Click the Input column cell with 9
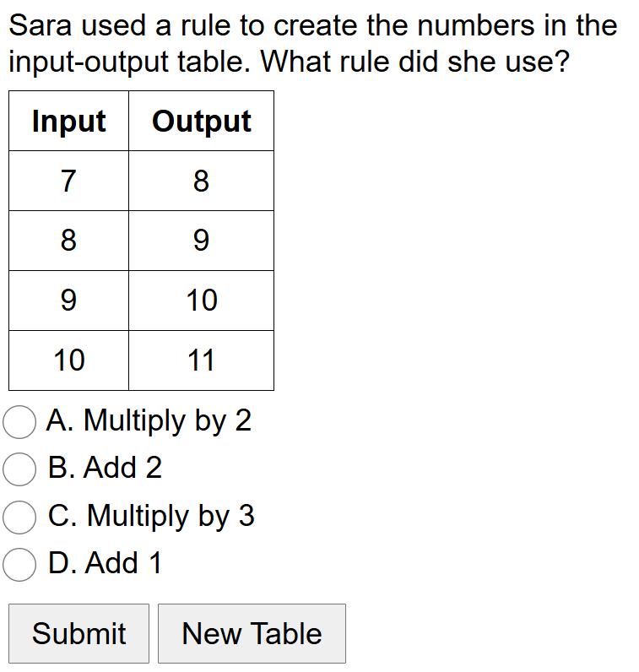639x672 pixels. (x=68, y=301)
